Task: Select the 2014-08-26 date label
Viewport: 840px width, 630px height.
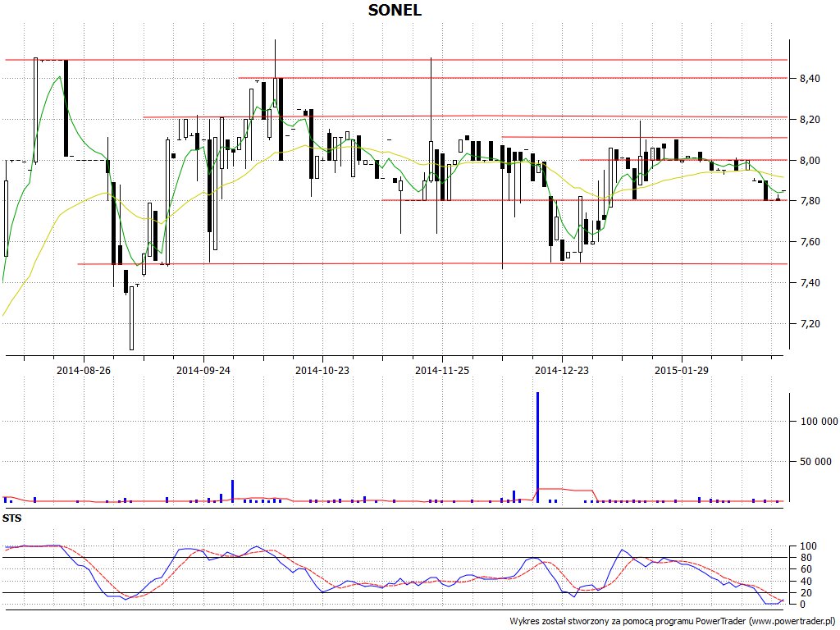Action: (x=84, y=370)
